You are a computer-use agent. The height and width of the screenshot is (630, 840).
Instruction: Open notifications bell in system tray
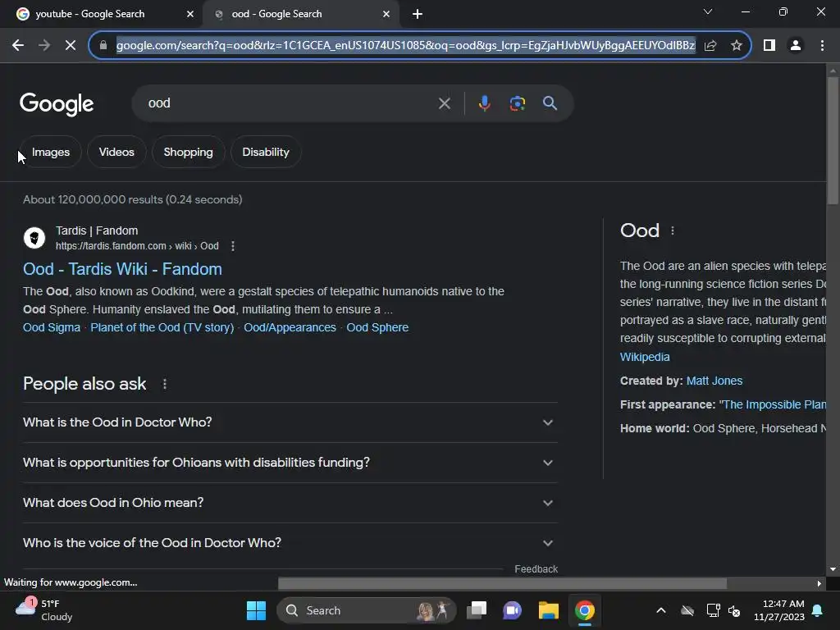coord(818,610)
